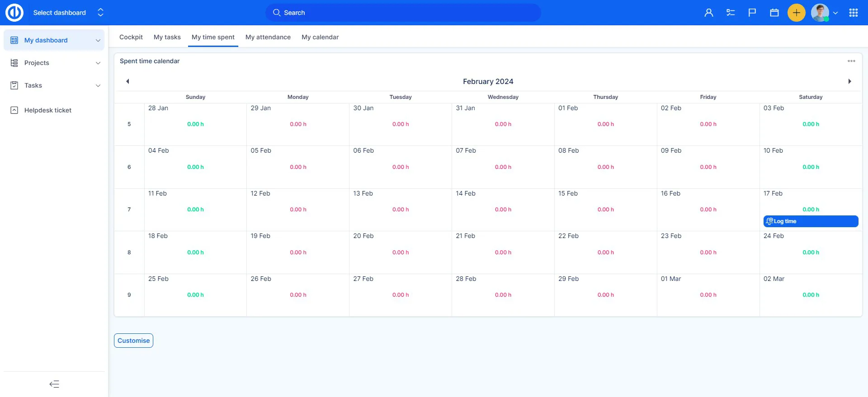Click the Easy Redmine logo icon
Screen dimensions: 868x397
click(14, 13)
